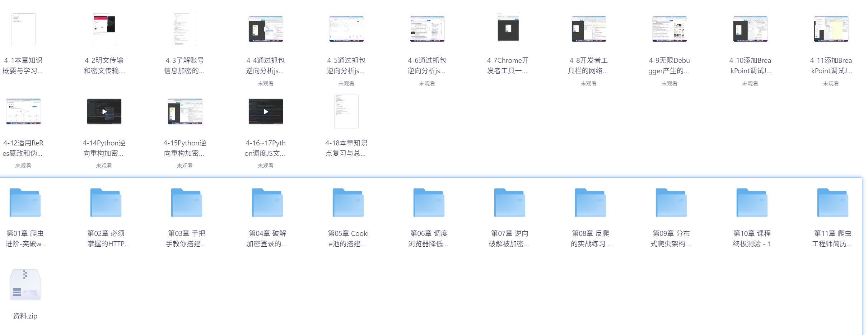This screenshot has height=335, width=868.
Task: Click 未观看 status under 4-4 video
Action: click(266, 83)
